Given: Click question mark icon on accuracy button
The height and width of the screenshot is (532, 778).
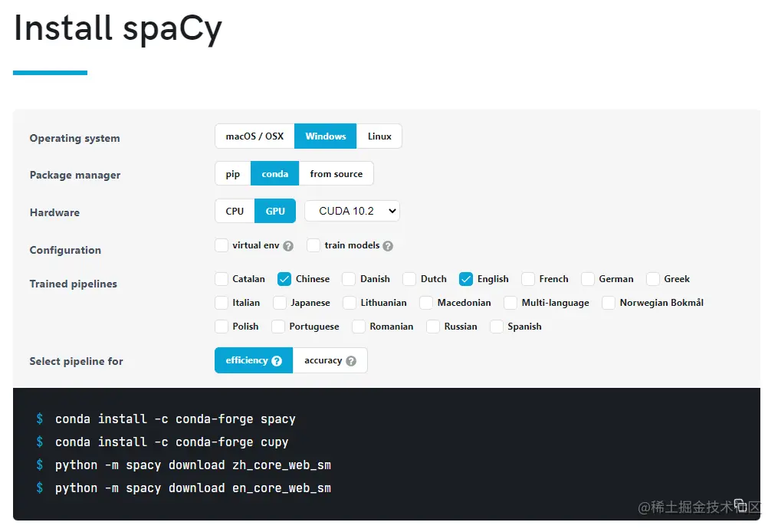Looking at the screenshot, I should click(351, 361).
